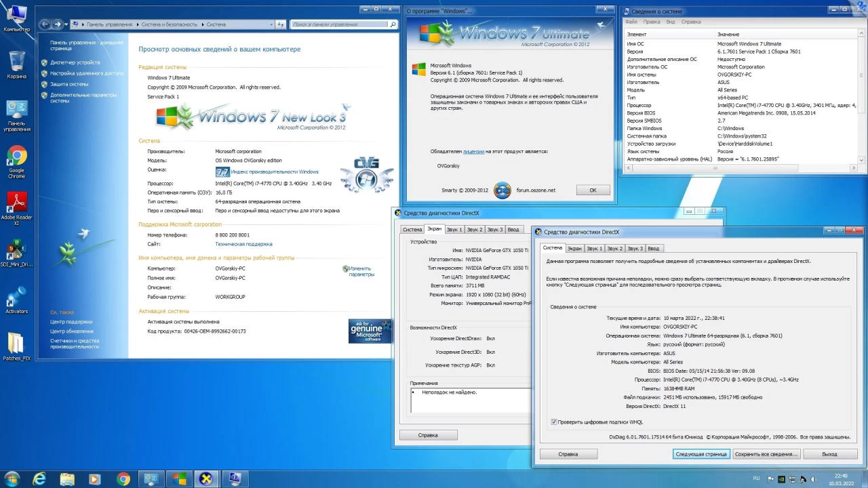Refresh the Control Panel address bar
Screen dimensions: 868x488
(x=280, y=24)
